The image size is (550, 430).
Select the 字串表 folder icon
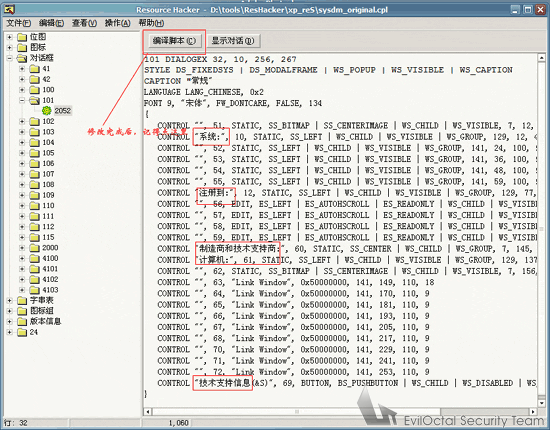[22, 301]
